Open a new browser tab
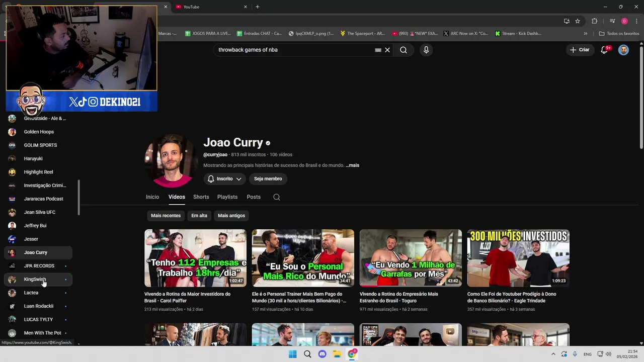The height and width of the screenshot is (362, 644). (x=258, y=7)
